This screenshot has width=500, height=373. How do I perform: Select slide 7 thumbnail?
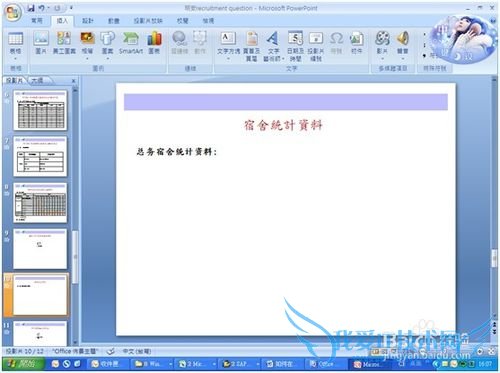click(40, 156)
